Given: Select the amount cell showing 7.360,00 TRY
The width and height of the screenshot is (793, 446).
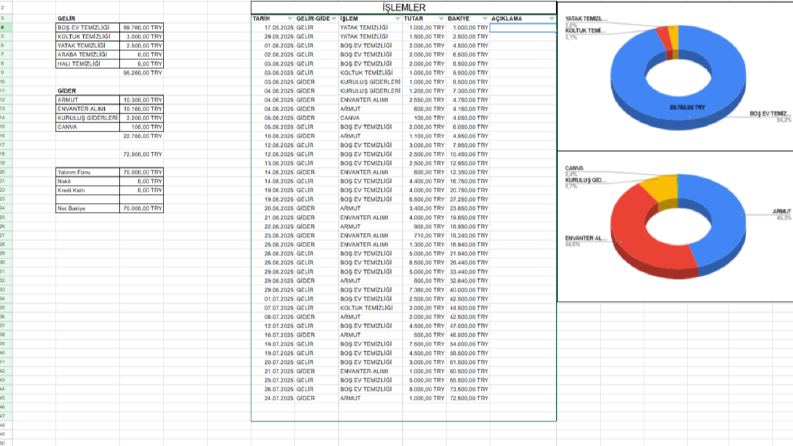Looking at the screenshot, I should click(x=424, y=290).
